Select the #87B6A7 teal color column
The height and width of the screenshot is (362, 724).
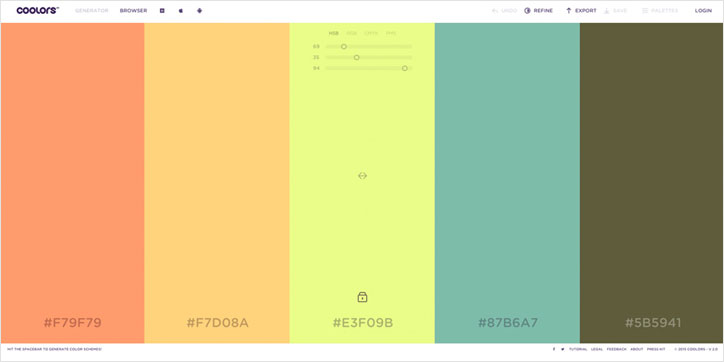pyautogui.click(x=507, y=183)
